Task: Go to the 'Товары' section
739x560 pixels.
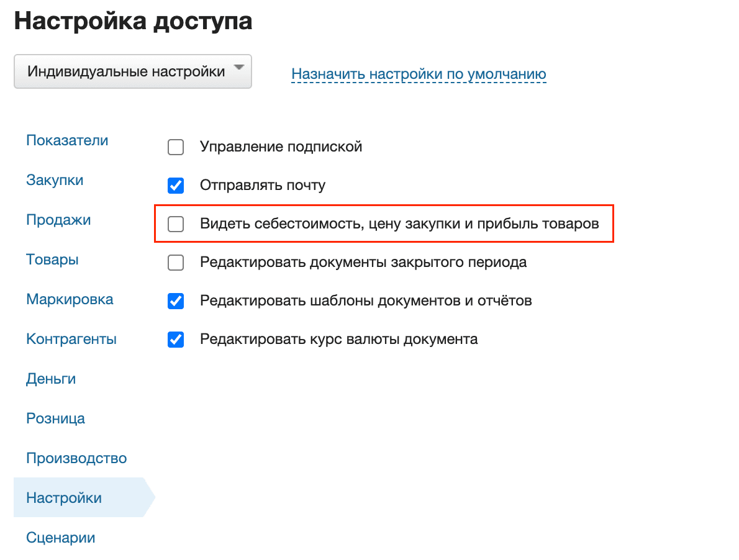Action: coord(52,260)
